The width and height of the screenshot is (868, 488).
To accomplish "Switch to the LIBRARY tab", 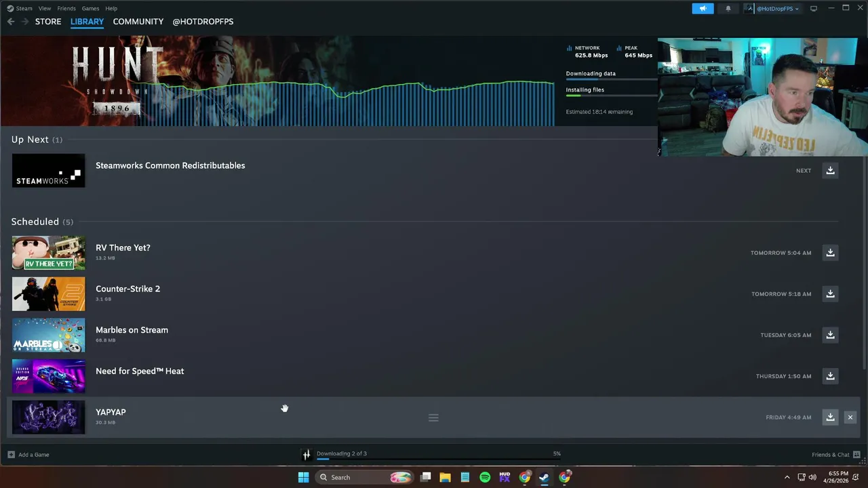I will (x=87, y=22).
